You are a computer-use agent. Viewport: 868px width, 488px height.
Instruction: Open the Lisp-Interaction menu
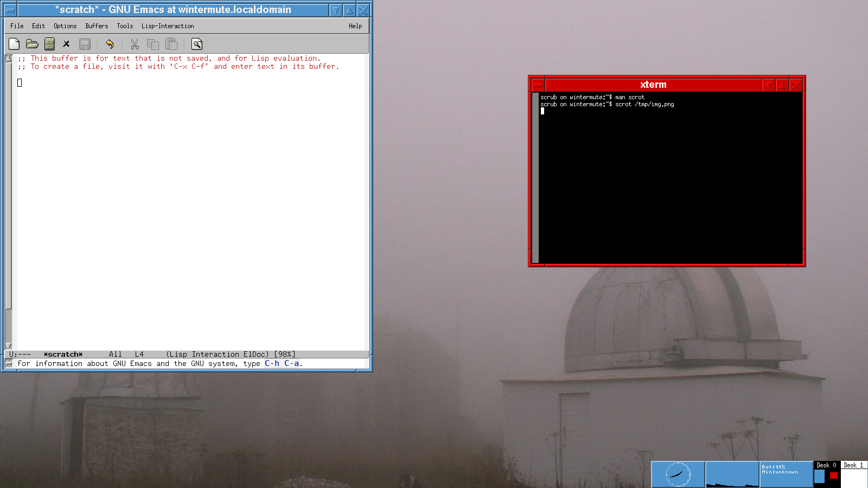pos(168,26)
